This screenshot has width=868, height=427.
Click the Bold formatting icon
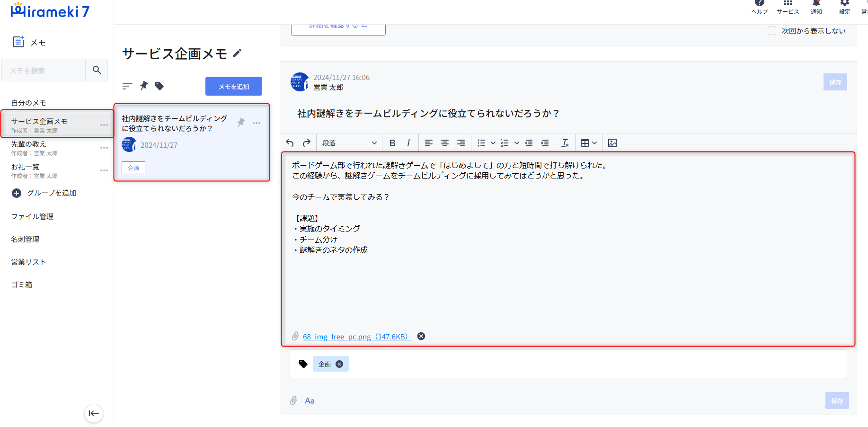point(392,143)
